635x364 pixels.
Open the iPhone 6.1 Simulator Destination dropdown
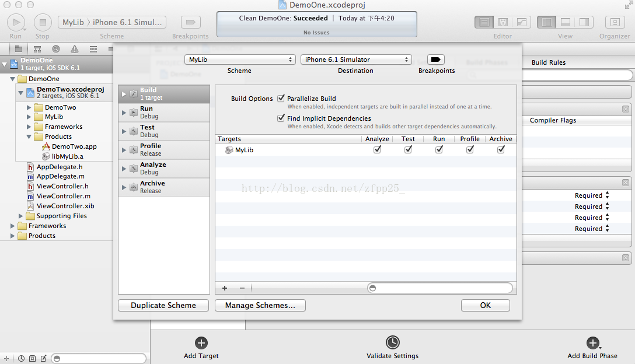coord(356,60)
